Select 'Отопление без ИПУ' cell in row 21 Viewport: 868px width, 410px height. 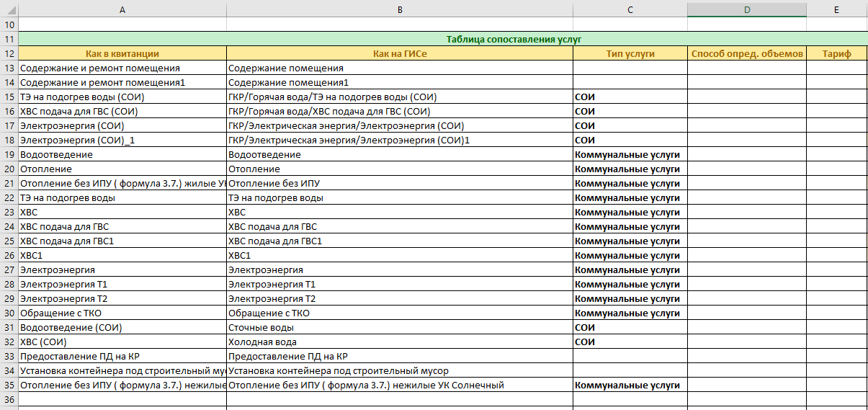400,183
